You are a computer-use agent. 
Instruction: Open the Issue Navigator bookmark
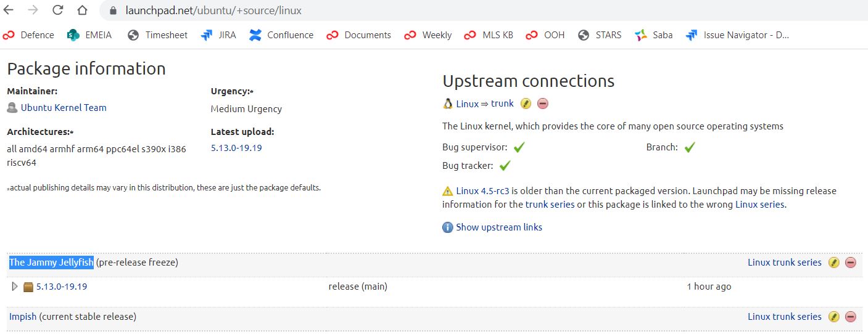738,35
